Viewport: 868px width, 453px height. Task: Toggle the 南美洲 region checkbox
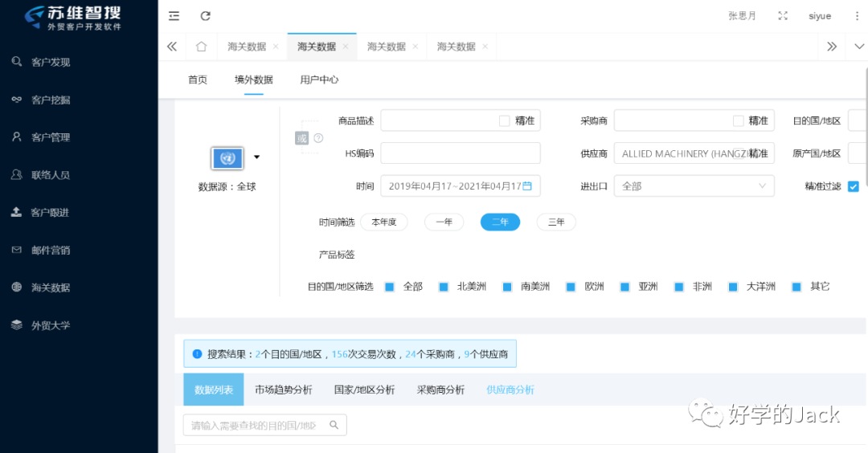tap(507, 287)
